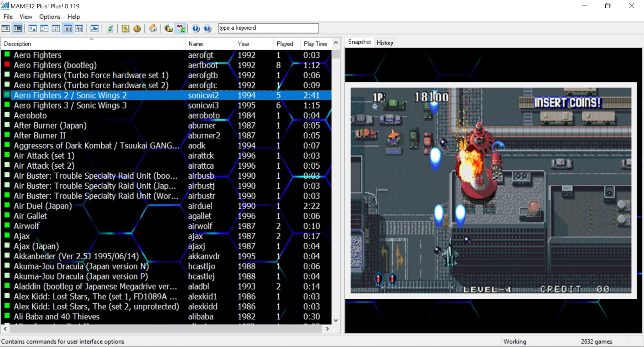Click the 'The' article sorting icon
Image resolution: width=644 pixels, height=347 pixels.
tap(94, 28)
